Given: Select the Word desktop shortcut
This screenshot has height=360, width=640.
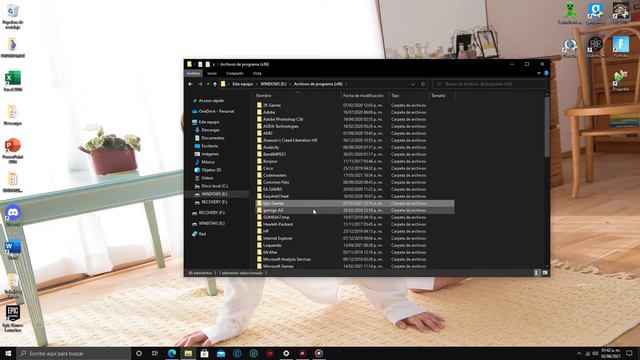Looking at the screenshot, I should click(13, 249).
